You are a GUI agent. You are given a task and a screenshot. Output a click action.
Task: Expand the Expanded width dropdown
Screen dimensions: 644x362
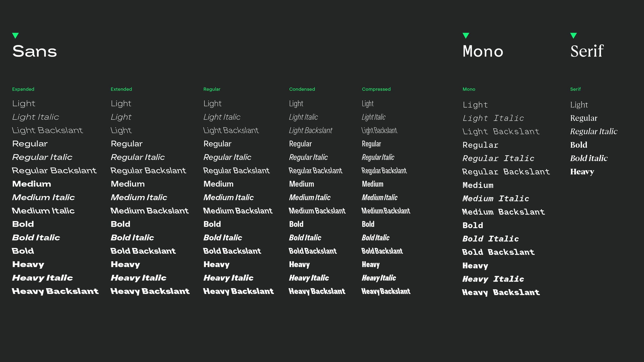[x=23, y=89]
